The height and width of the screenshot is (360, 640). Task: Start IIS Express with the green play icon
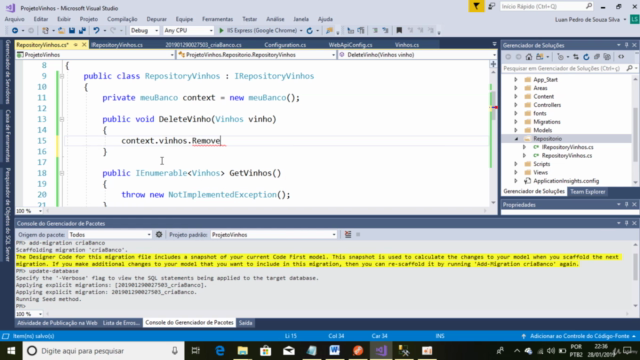(221, 31)
